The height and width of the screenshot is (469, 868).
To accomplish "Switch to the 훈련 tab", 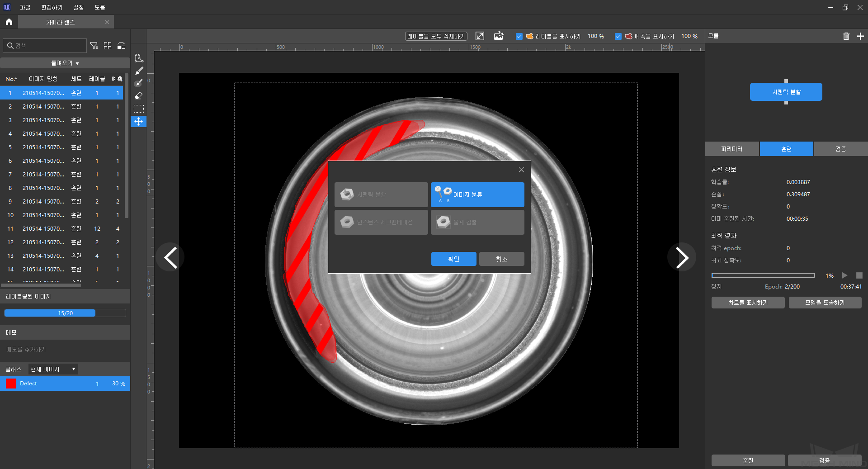I will coord(786,149).
